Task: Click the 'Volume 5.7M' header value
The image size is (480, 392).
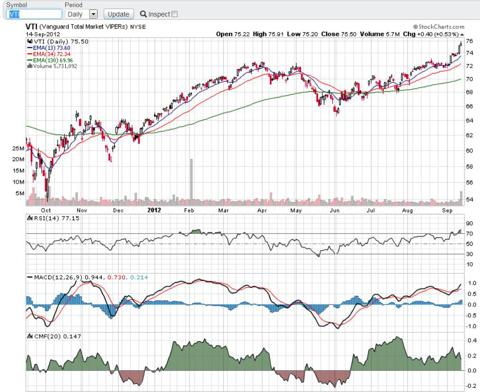Action: [x=380, y=34]
